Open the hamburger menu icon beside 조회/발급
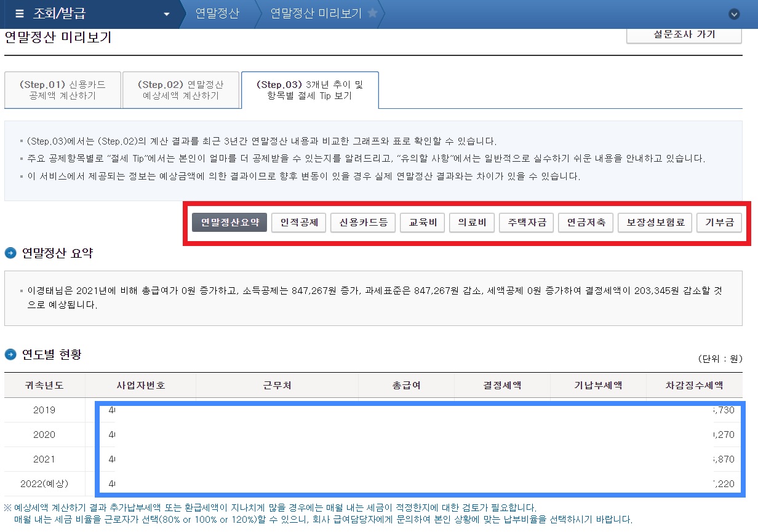The image size is (758, 532). pos(20,14)
